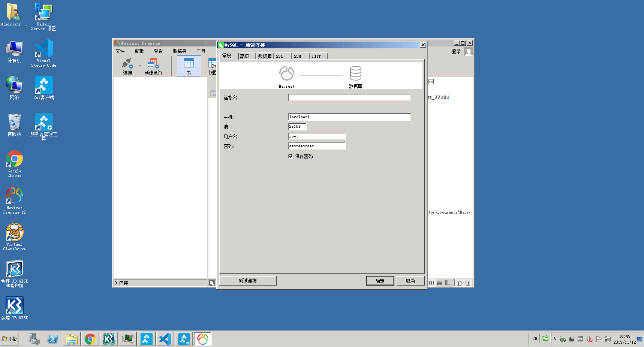644x347 pixels.
Task: Open the 工具 menu
Action: [x=201, y=51]
